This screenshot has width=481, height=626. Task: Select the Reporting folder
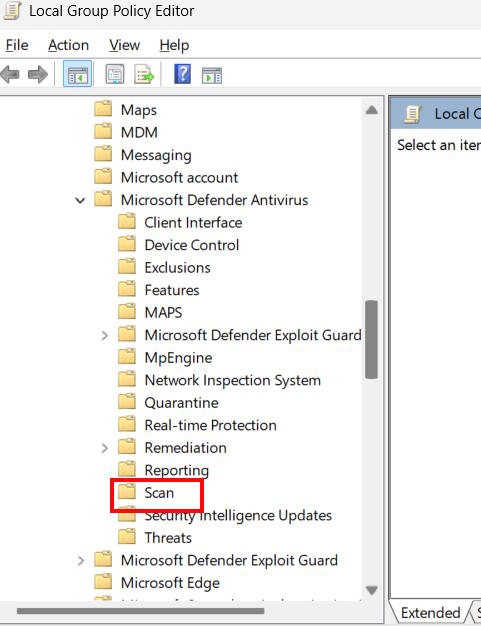point(176,471)
